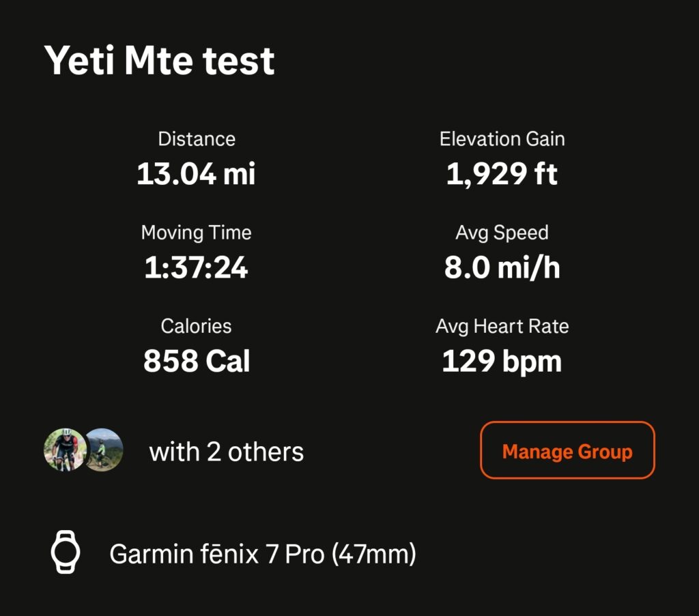This screenshot has width=699, height=616.
Task: Select the 13.04 mi distance value
Action: tap(196, 174)
